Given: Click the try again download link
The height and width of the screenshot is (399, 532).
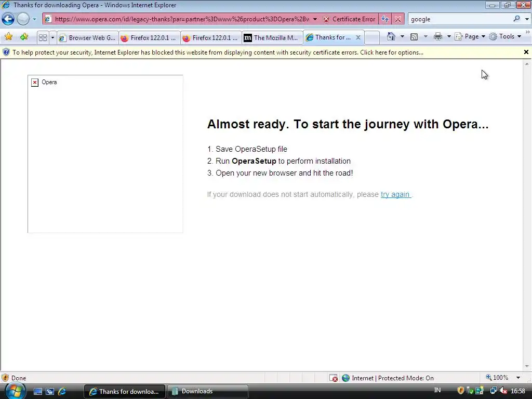Looking at the screenshot, I should [395, 194].
